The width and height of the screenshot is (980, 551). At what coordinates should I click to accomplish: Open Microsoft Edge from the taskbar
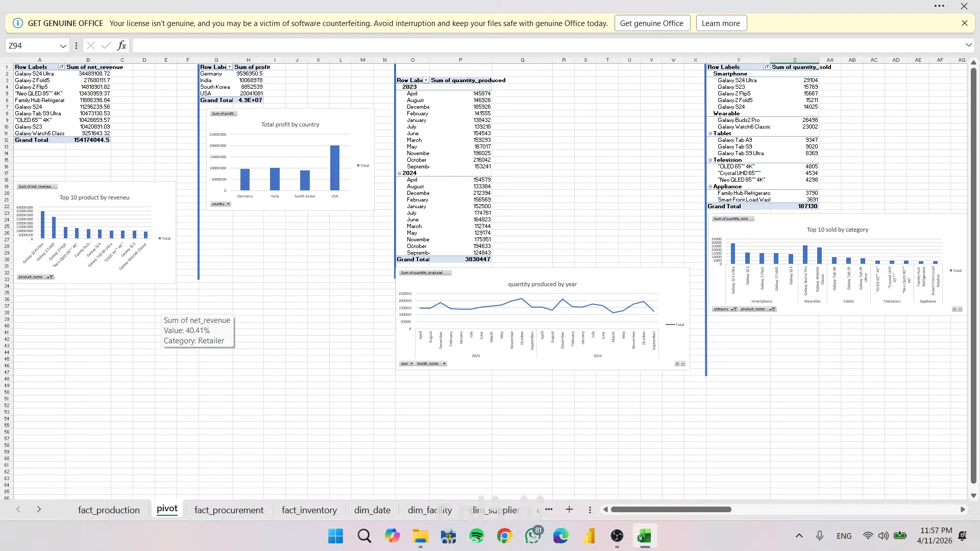pyautogui.click(x=561, y=536)
